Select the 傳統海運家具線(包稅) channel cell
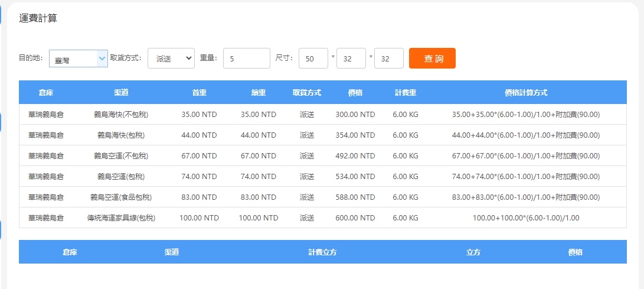 pos(121,218)
